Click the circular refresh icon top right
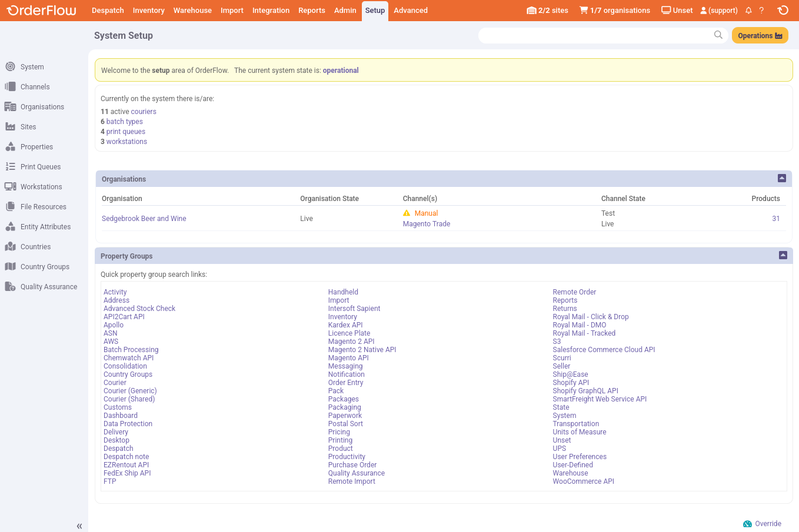This screenshot has height=532, width=799. tap(783, 10)
